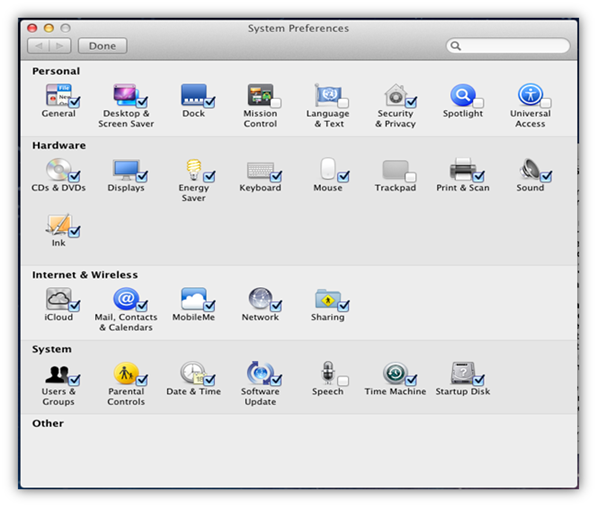Click the Speech microphone icon
Screen dimensions: 597x507
(327, 373)
